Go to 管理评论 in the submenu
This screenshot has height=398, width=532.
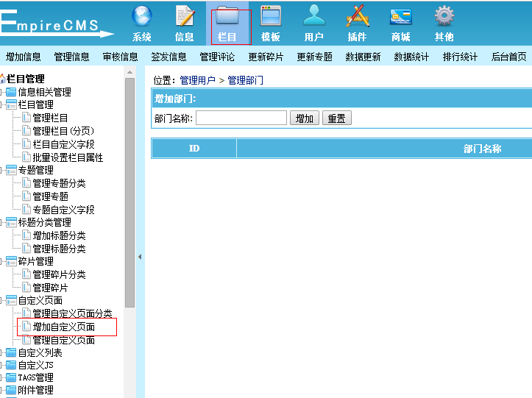pos(217,57)
